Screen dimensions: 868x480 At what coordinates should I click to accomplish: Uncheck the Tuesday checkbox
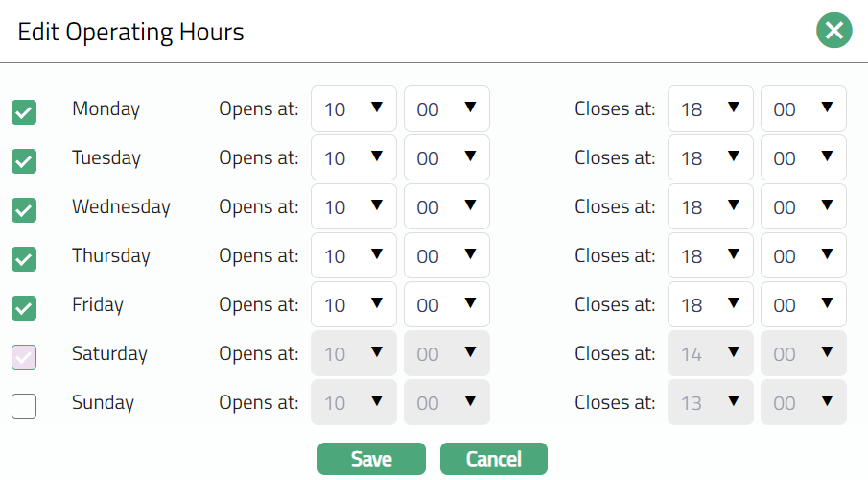[24, 161]
